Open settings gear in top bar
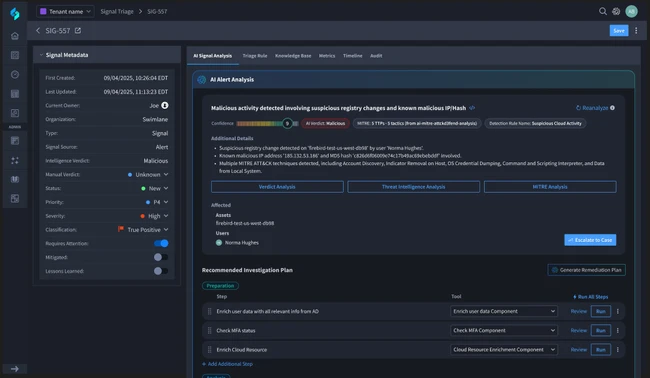Image resolution: width=650 pixels, height=378 pixels. pyautogui.click(x=616, y=11)
